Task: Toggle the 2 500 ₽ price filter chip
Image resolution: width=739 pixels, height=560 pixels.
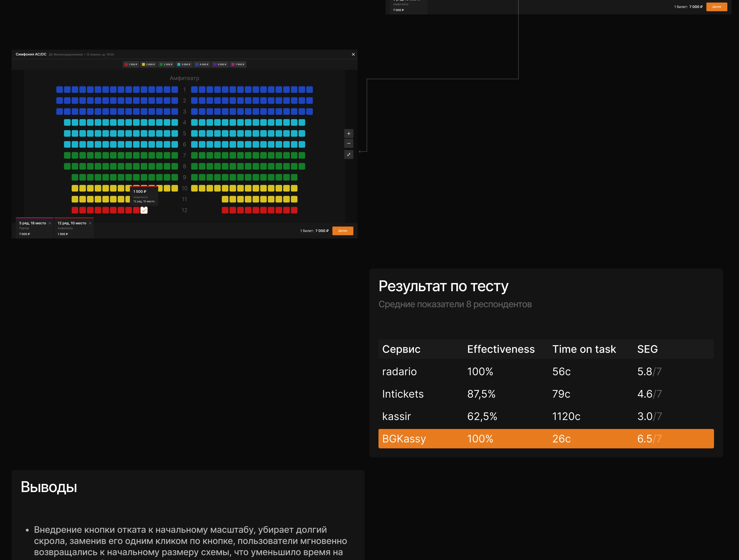Action: pos(166,64)
